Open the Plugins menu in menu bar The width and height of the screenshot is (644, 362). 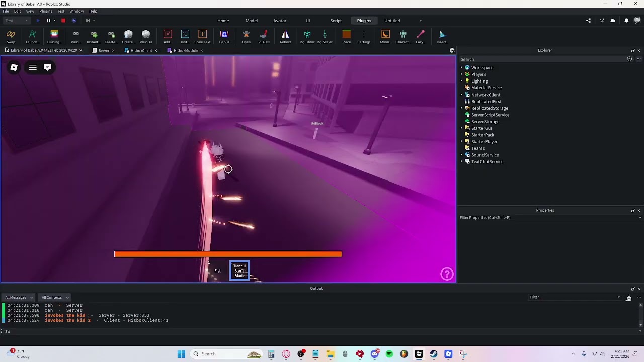pyautogui.click(x=46, y=11)
